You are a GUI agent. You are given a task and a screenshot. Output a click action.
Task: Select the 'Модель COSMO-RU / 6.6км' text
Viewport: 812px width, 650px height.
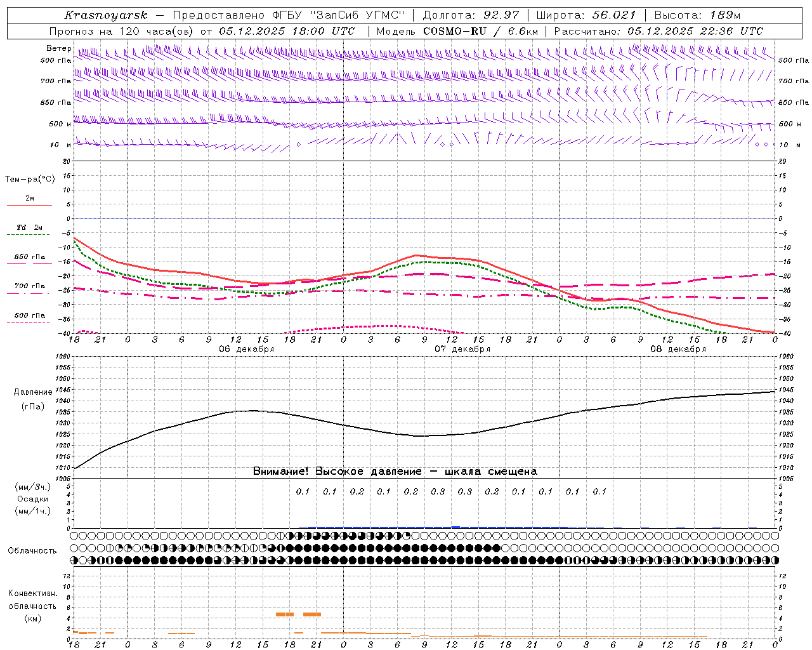point(457,31)
